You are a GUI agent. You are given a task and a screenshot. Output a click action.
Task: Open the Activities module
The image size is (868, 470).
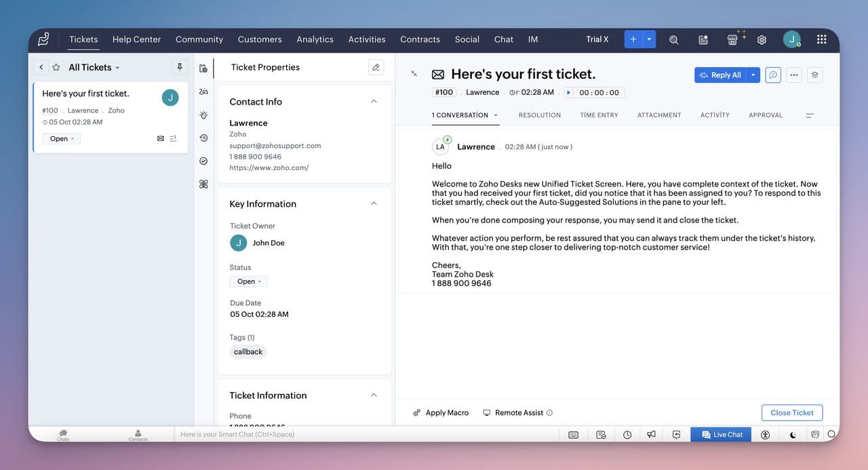coord(367,39)
